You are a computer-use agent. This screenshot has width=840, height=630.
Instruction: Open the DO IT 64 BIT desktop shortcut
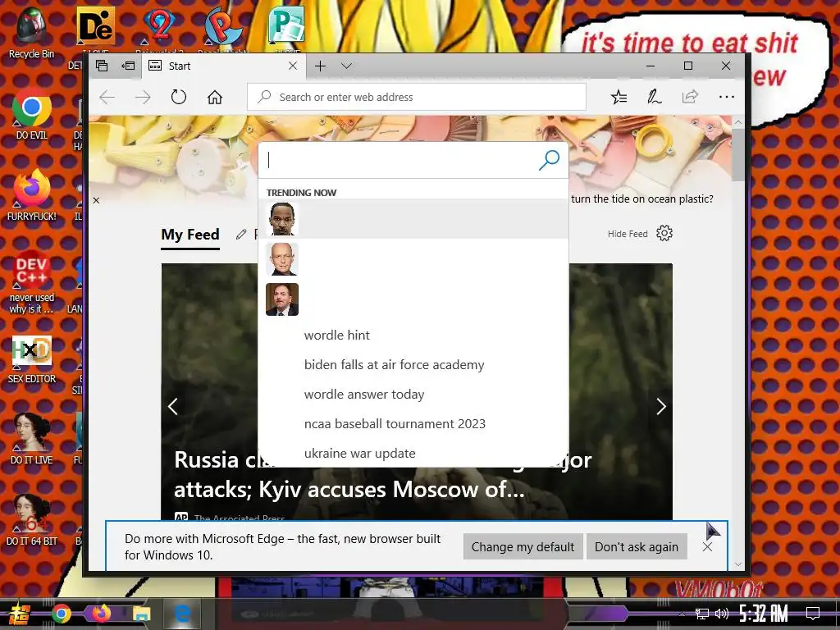coord(32,520)
